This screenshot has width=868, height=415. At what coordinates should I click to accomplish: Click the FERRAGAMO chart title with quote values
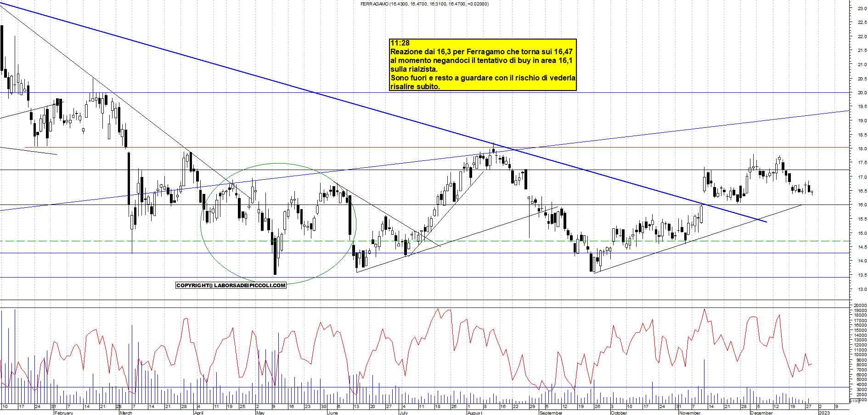pyautogui.click(x=424, y=4)
